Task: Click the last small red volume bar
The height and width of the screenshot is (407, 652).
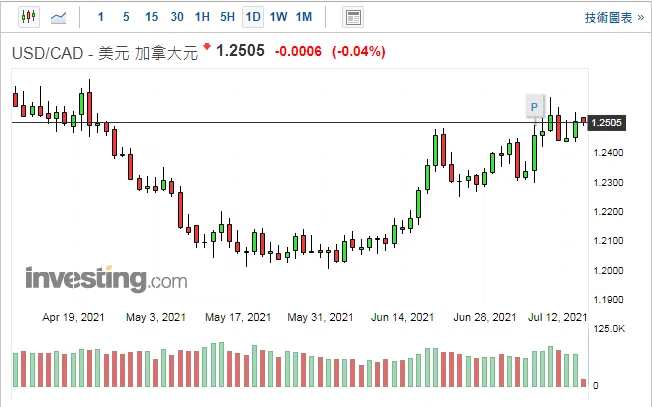Action: coord(584,383)
